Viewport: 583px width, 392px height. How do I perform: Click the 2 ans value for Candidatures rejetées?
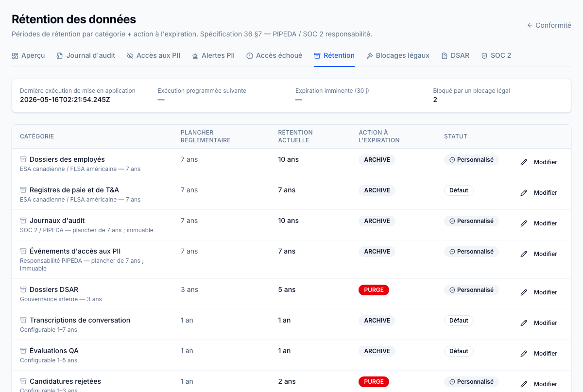coord(287,381)
